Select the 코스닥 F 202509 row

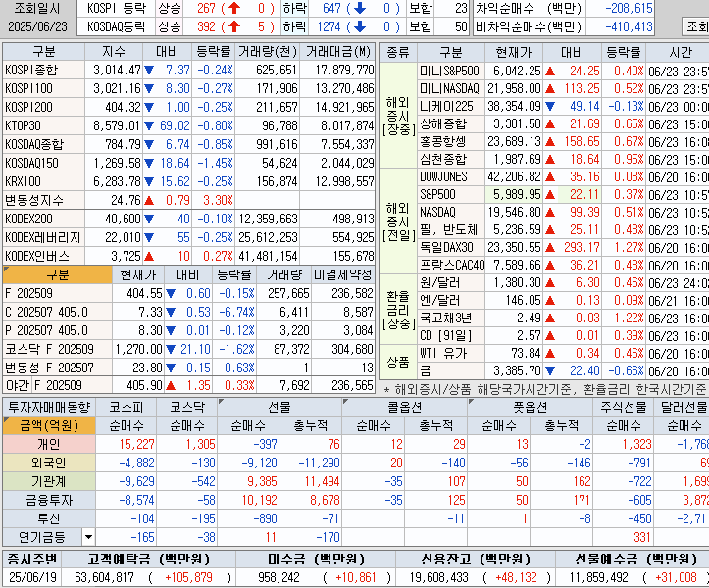(189, 349)
